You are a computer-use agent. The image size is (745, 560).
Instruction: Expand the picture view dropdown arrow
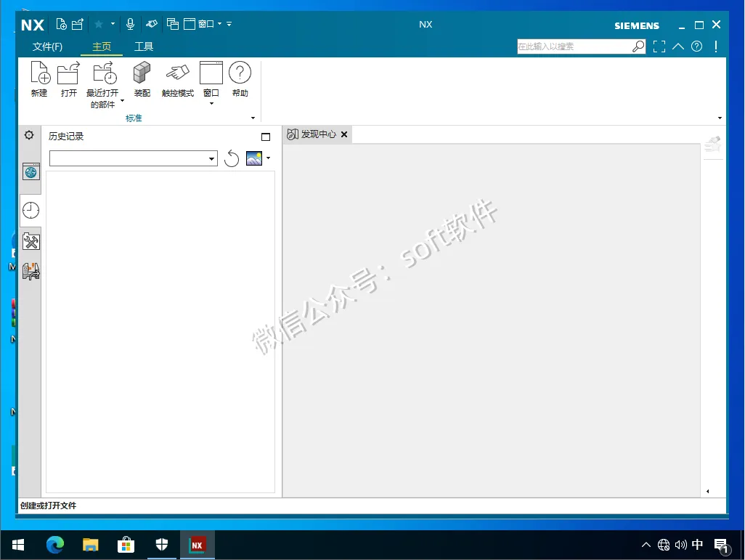coord(269,158)
